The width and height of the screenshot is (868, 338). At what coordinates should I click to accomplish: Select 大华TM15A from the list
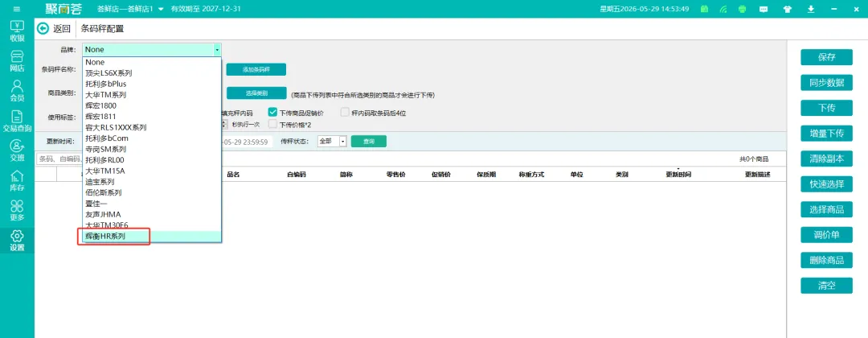(x=152, y=171)
